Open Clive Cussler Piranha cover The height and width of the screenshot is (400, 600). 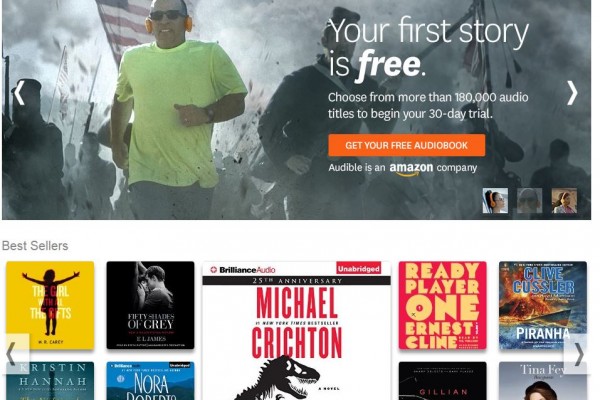[543, 305]
